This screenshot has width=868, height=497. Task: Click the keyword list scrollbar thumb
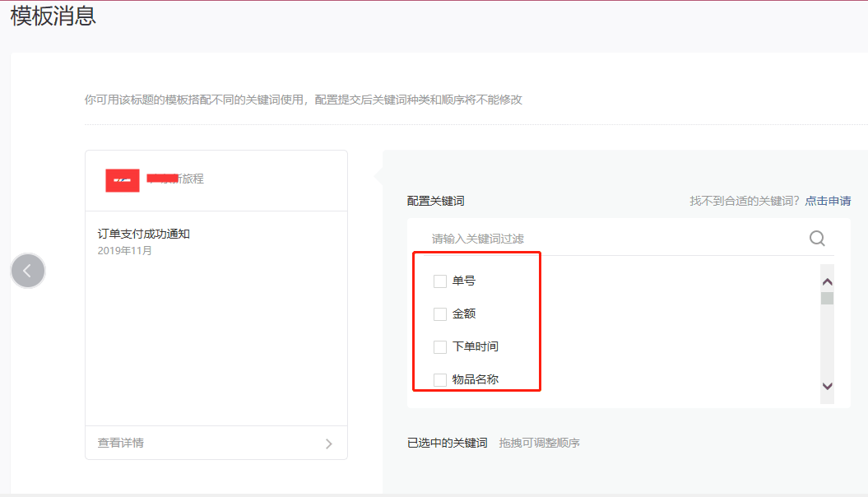click(x=828, y=298)
